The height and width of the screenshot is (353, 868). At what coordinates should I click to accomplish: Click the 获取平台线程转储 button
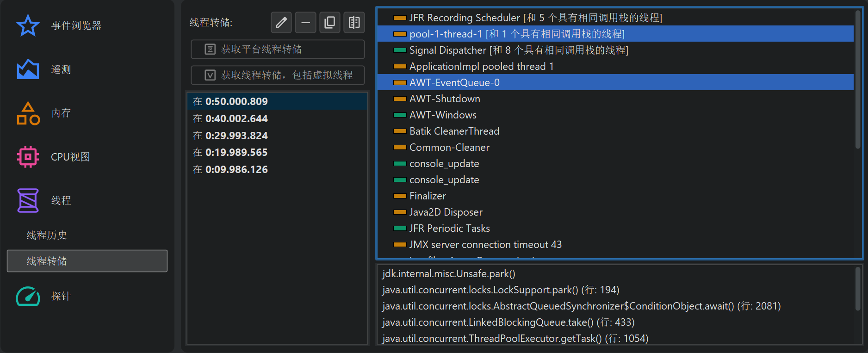278,49
